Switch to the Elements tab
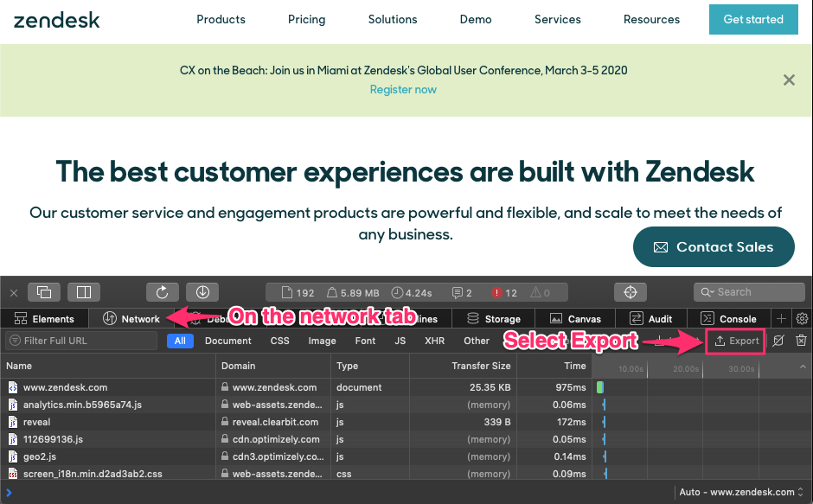813x504 pixels. 44,319
